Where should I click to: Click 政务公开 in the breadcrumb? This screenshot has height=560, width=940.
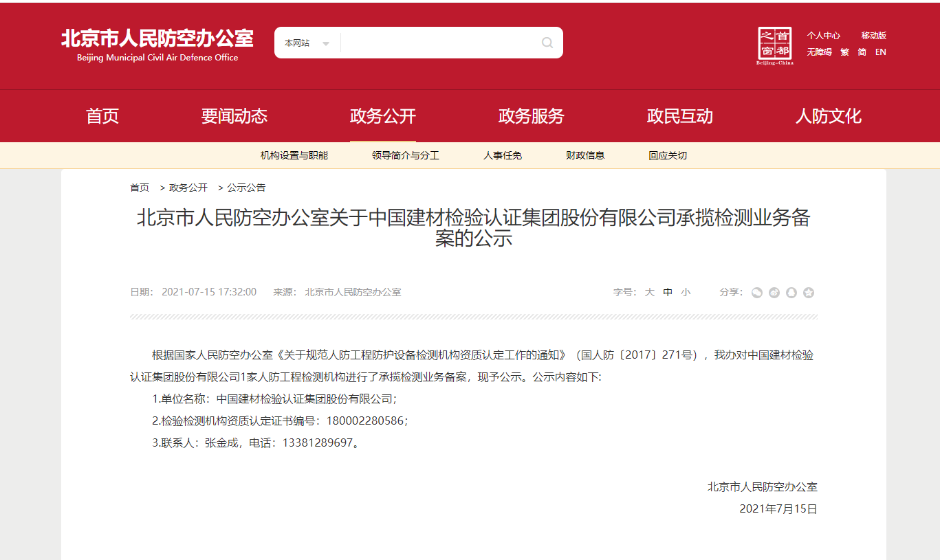(188, 188)
